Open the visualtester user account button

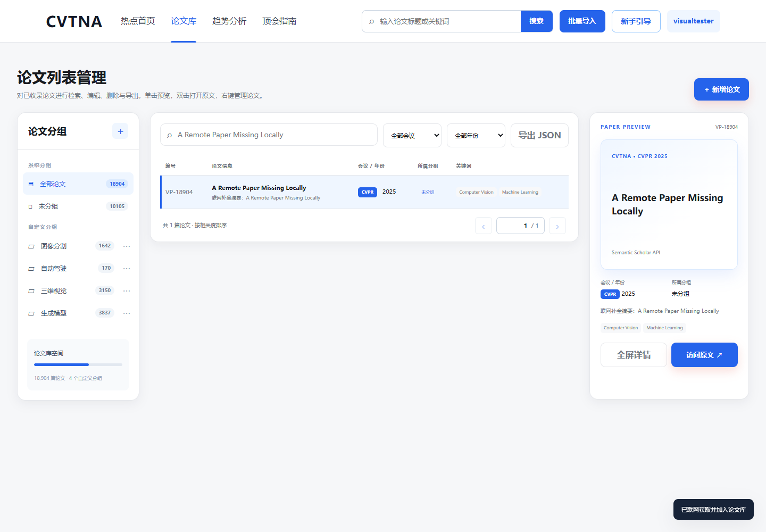[694, 21]
